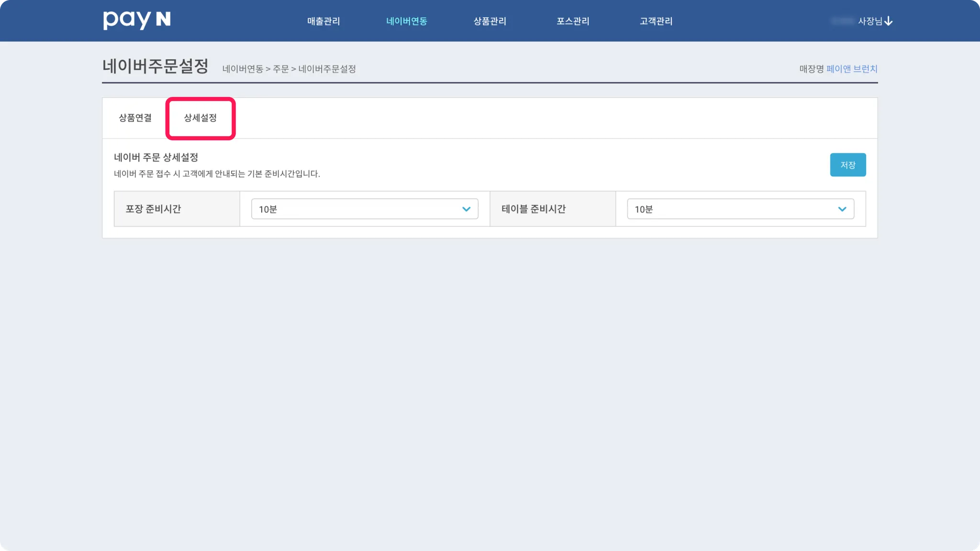Click 주문 in the breadcrumb path
Image resolution: width=980 pixels, height=551 pixels.
(x=281, y=69)
